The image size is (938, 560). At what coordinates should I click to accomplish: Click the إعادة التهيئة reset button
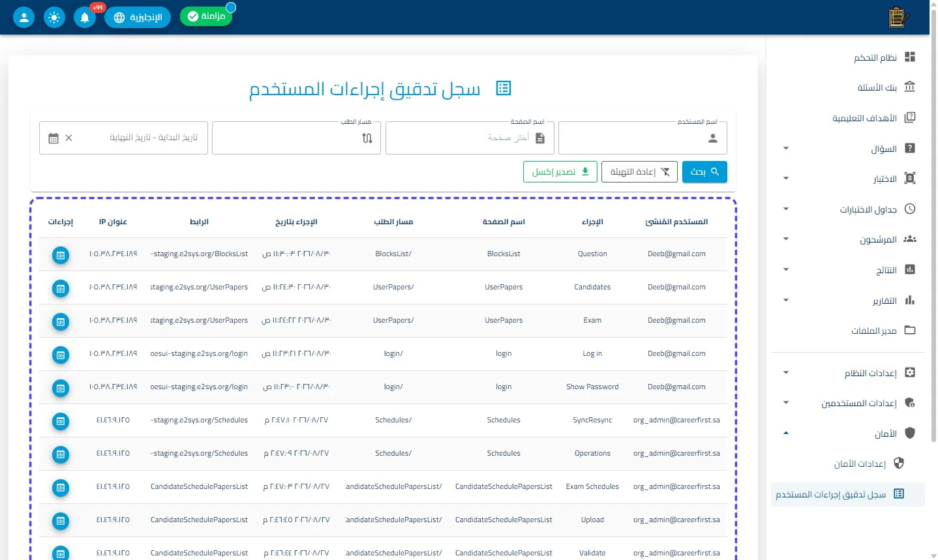coord(639,171)
